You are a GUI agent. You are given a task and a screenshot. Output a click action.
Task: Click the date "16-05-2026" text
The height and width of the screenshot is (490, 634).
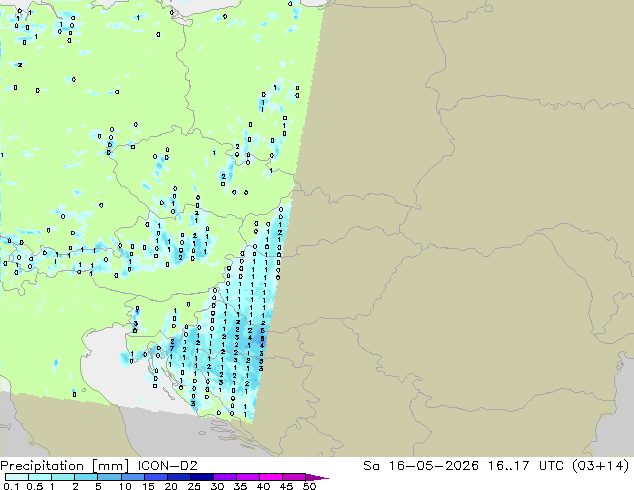point(433,466)
